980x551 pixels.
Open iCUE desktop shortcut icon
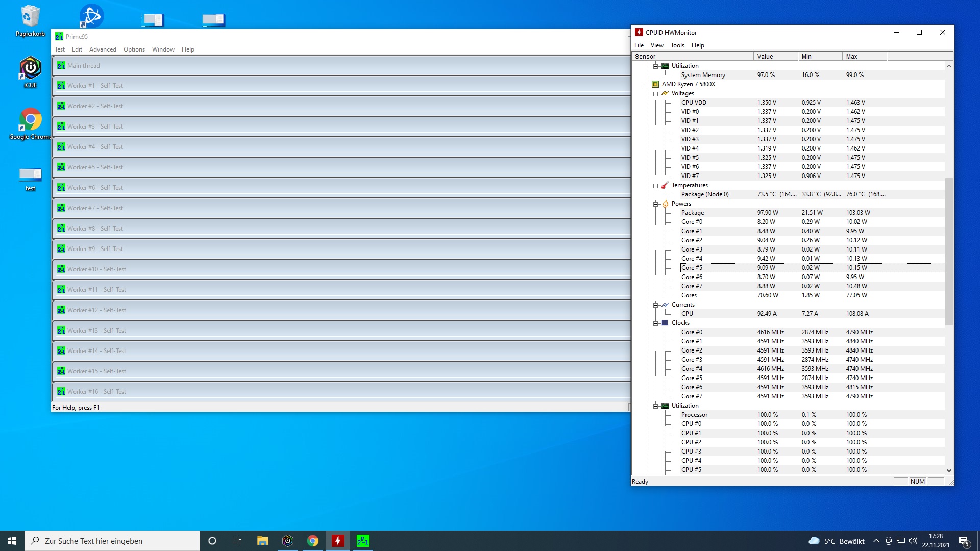(x=30, y=68)
